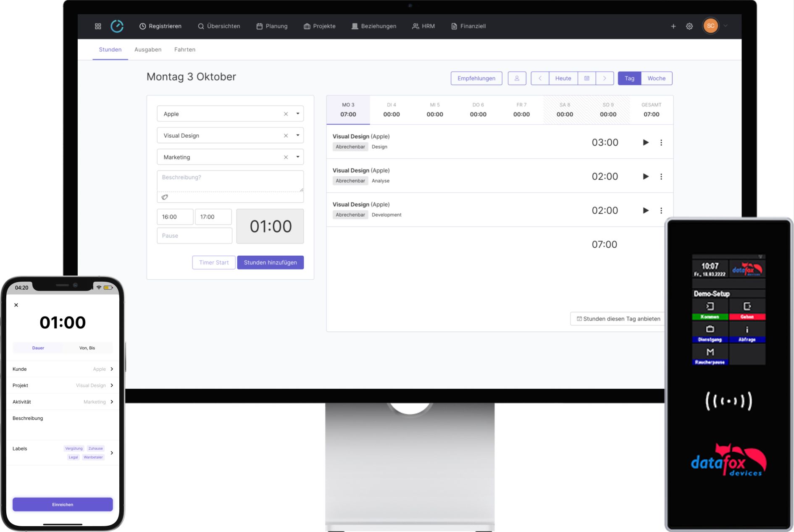
Task: Open the Planung menu
Action: click(272, 26)
